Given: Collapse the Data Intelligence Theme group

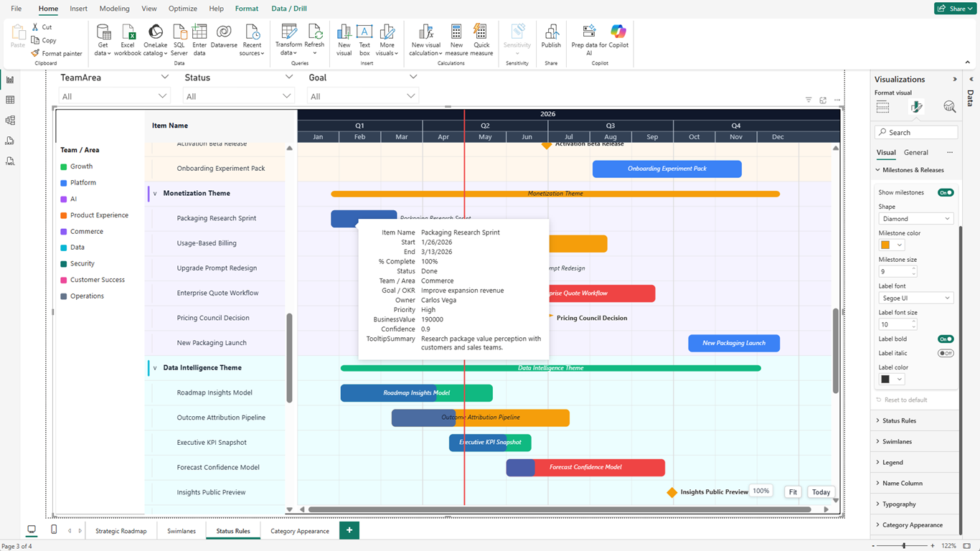Looking at the screenshot, I should tap(155, 368).
